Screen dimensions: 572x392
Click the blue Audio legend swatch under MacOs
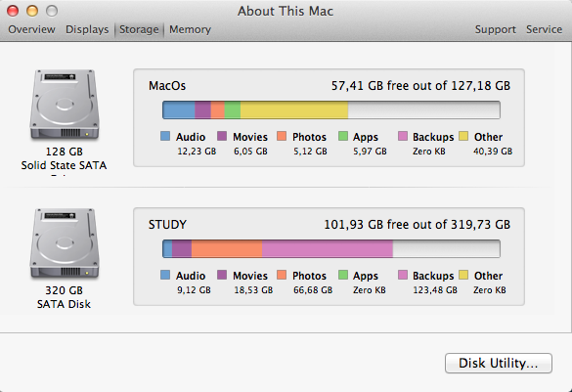[x=165, y=136]
